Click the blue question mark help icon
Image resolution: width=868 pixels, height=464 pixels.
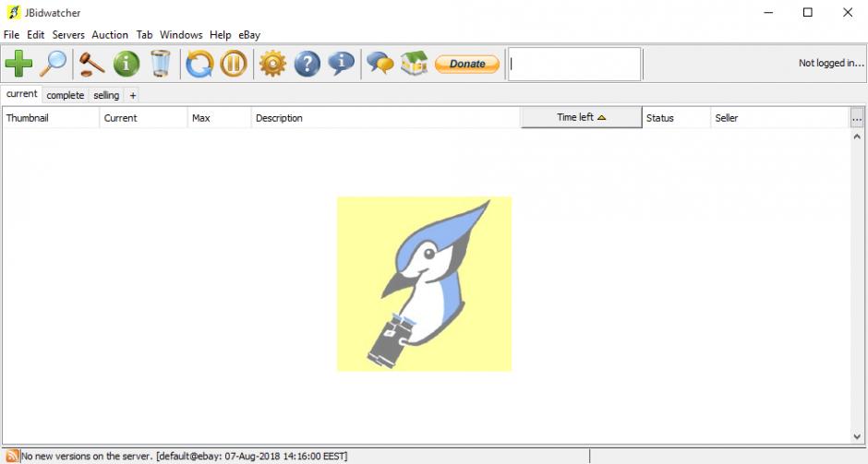[x=307, y=64]
